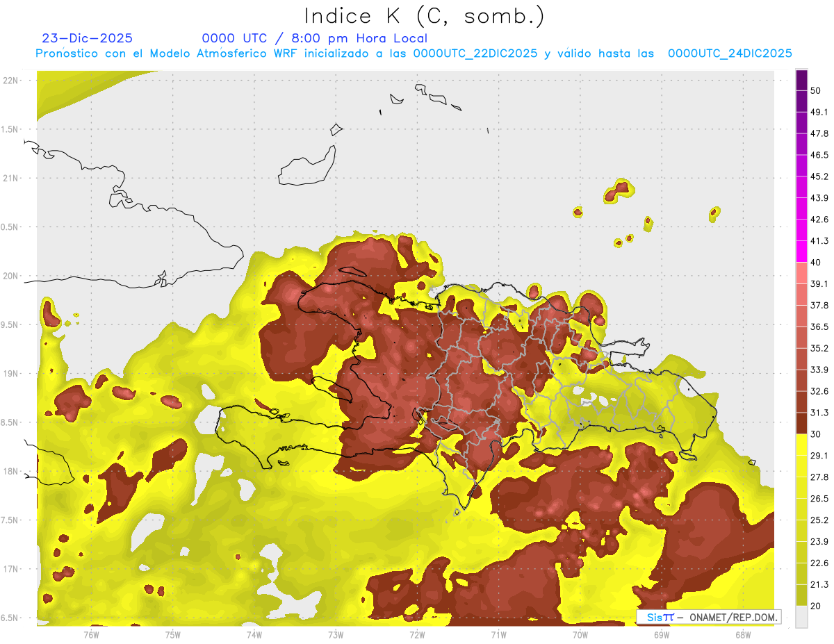The width and height of the screenshot is (834, 644).
Task: Click the legend value '22.6'
Action: [x=819, y=563]
